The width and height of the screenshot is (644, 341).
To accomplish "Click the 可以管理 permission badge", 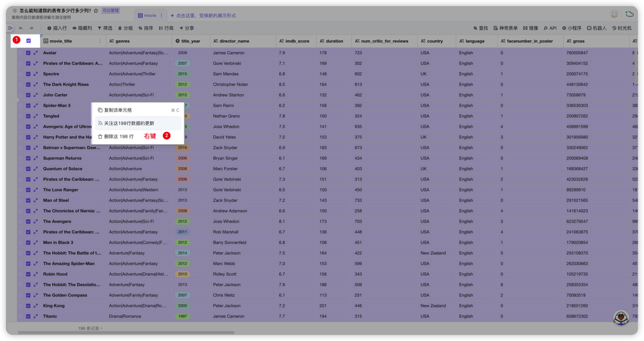I will 111,11.
